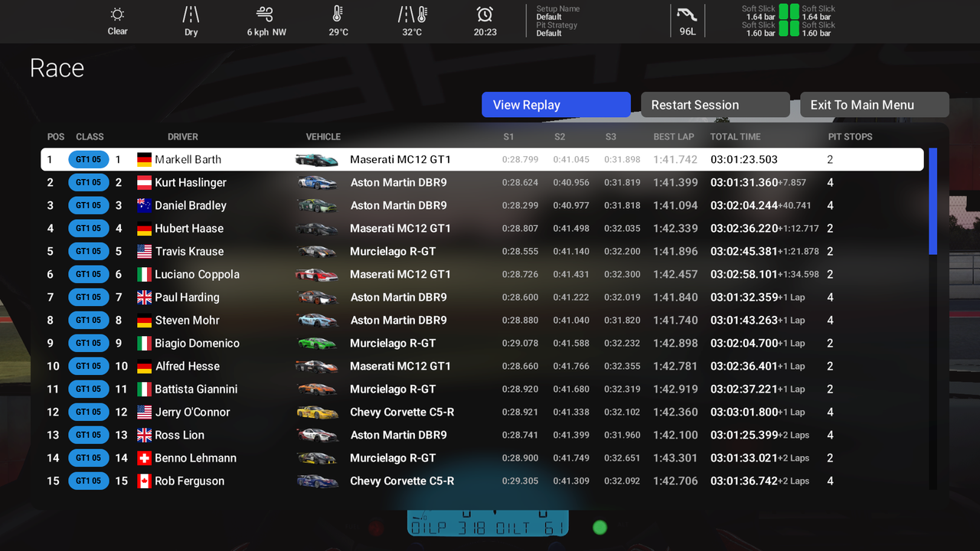Click the PIT STOPS column header
Screen dimensions: 980x551
850,137
